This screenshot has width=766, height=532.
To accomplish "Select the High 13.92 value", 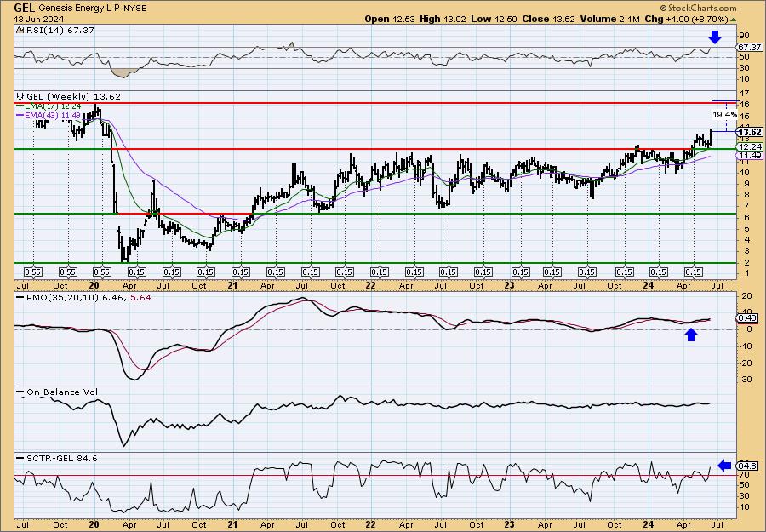I will pyautogui.click(x=442, y=19).
